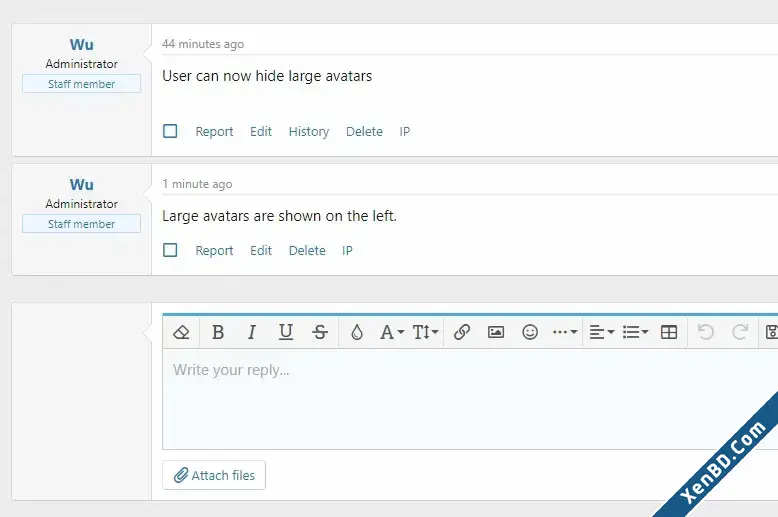The width and height of the screenshot is (778, 517).
Task: Click the Redo icon in editor
Action: click(x=740, y=332)
